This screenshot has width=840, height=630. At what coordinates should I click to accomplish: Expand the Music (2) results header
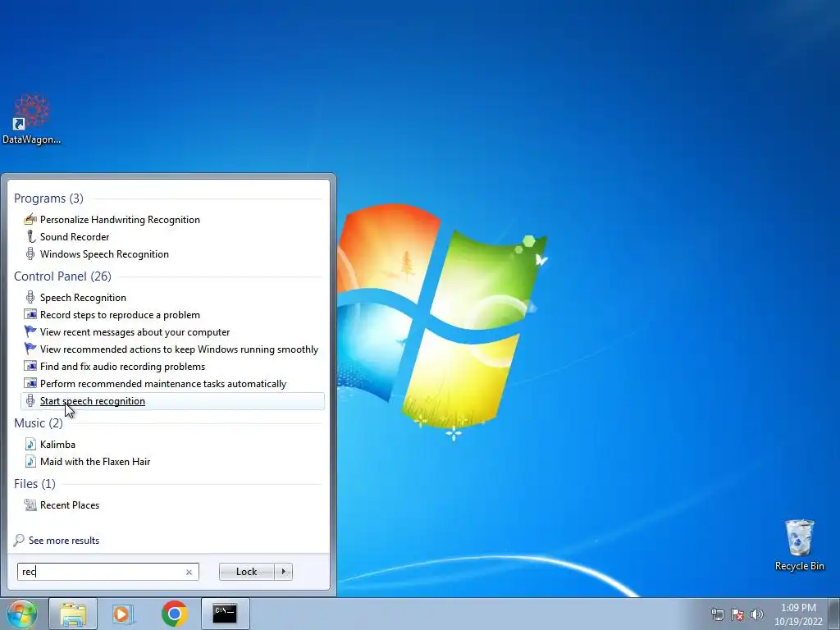point(38,422)
